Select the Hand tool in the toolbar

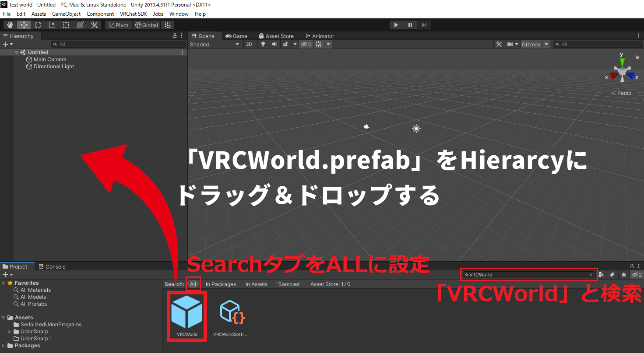click(x=10, y=25)
